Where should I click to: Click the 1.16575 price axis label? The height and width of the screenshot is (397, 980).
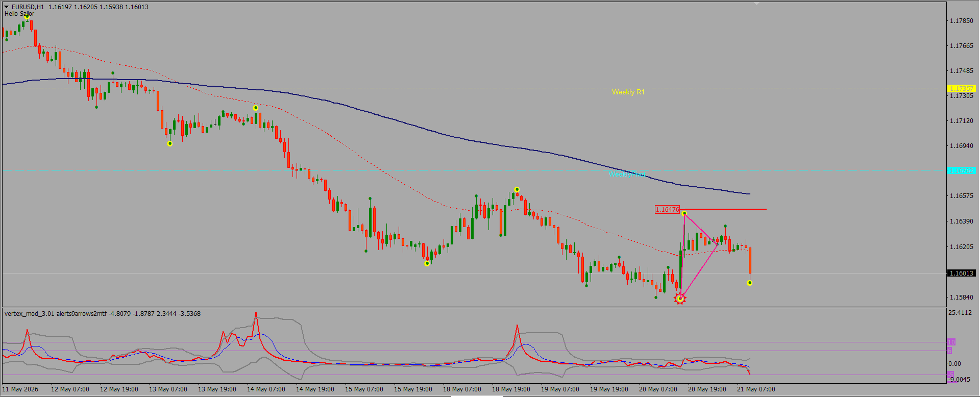tap(961, 196)
